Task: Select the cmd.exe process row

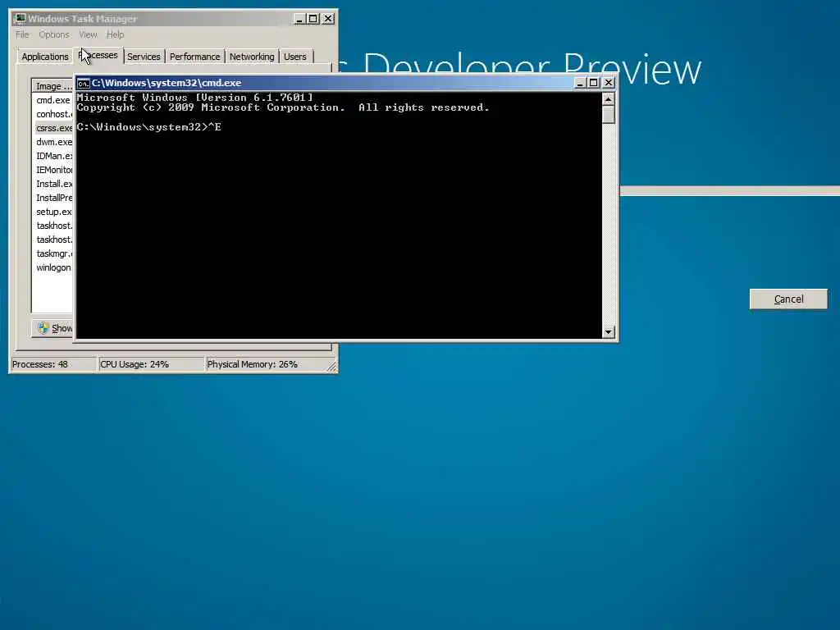Action: 53,100
